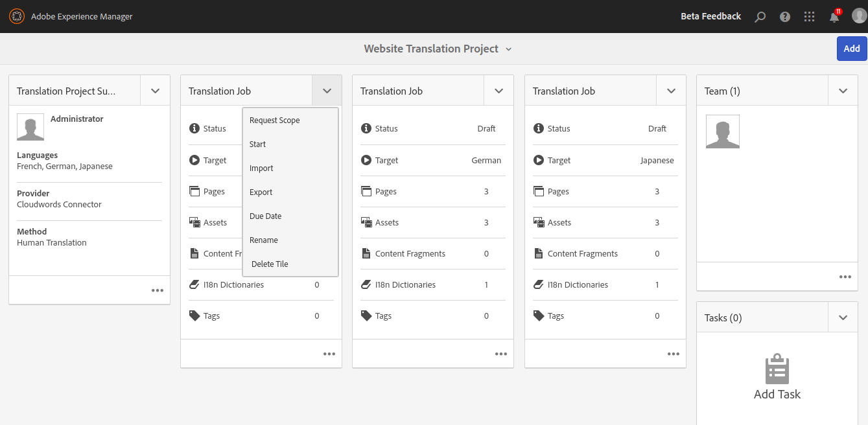Open the search magnifier icon

[760, 17]
